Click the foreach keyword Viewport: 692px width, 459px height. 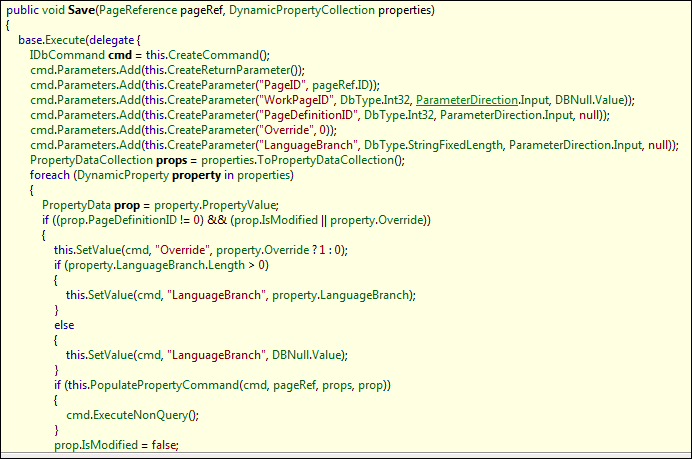point(53,175)
